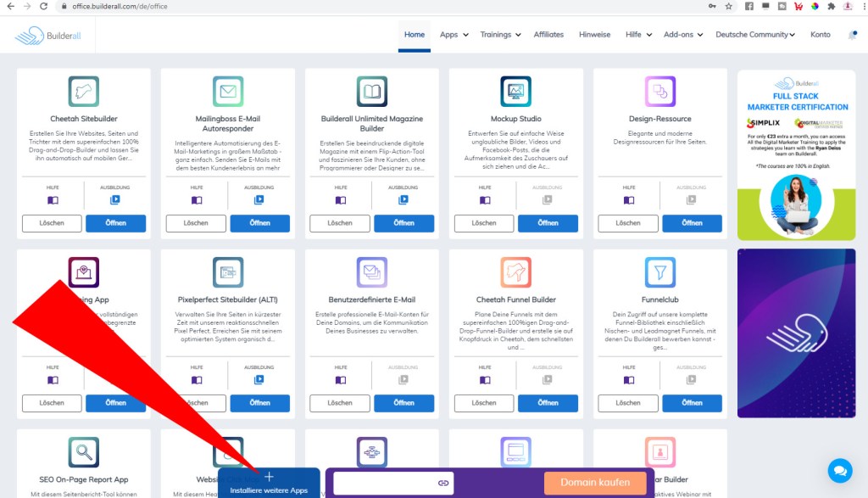868x498 pixels.
Task: Click the SEO On-Page Report App icon
Action: 84,452
